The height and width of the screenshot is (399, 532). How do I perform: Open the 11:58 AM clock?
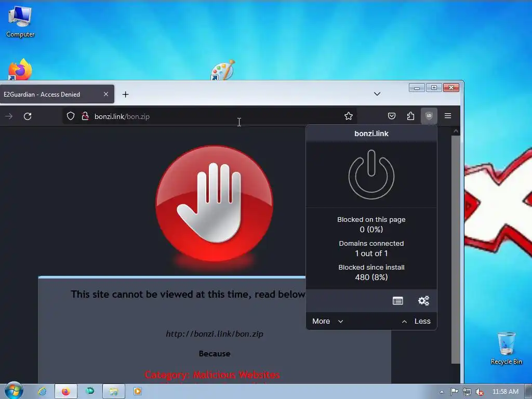tap(505, 392)
